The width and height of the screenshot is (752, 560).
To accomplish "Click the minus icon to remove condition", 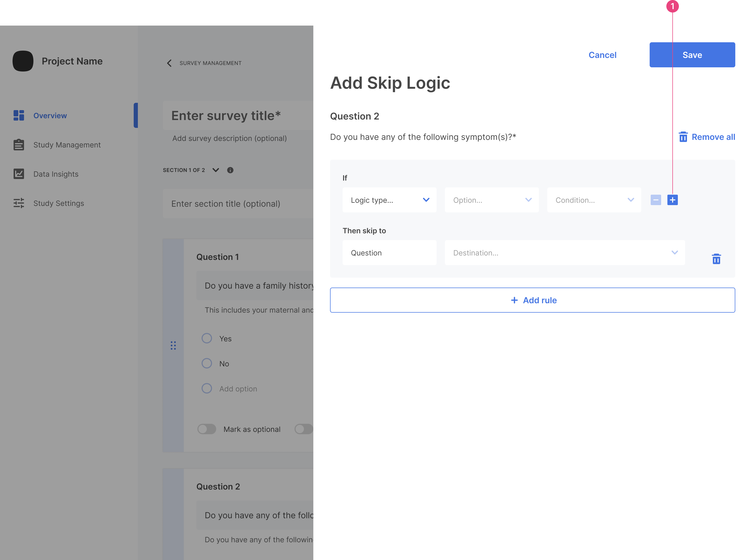I will pyautogui.click(x=656, y=200).
